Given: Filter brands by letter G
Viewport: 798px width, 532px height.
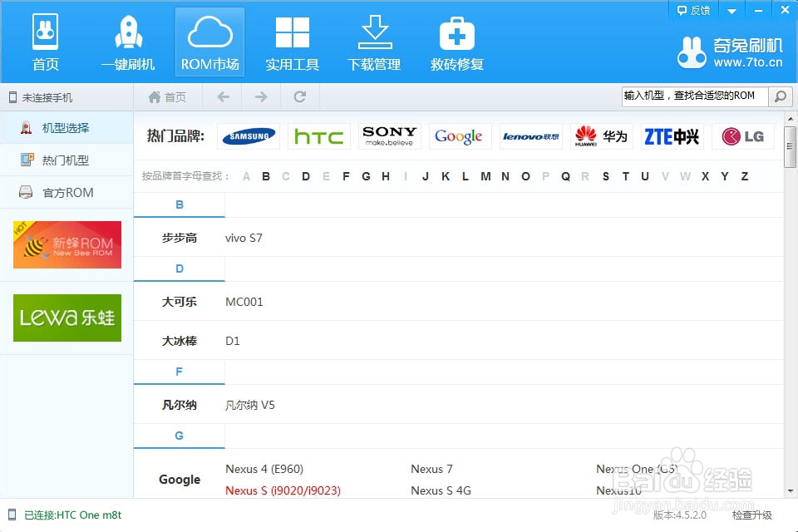Looking at the screenshot, I should point(366,176).
